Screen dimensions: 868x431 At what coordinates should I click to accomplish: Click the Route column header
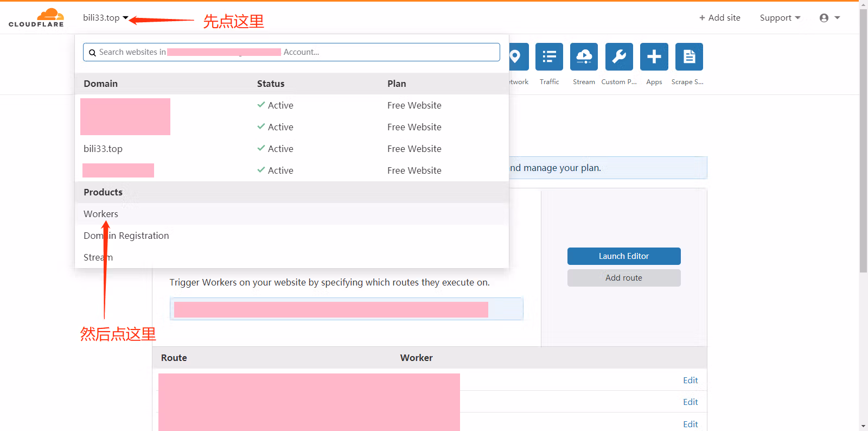click(x=174, y=358)
